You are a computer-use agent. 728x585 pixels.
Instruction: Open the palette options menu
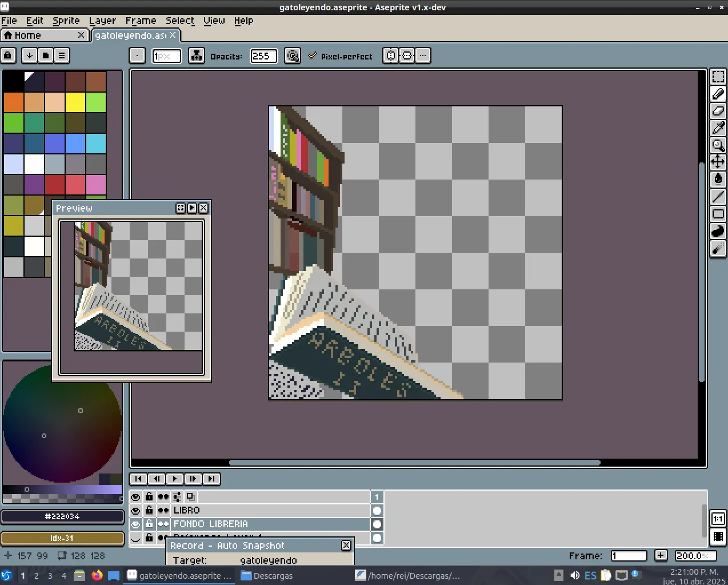[x=62, y=55]
